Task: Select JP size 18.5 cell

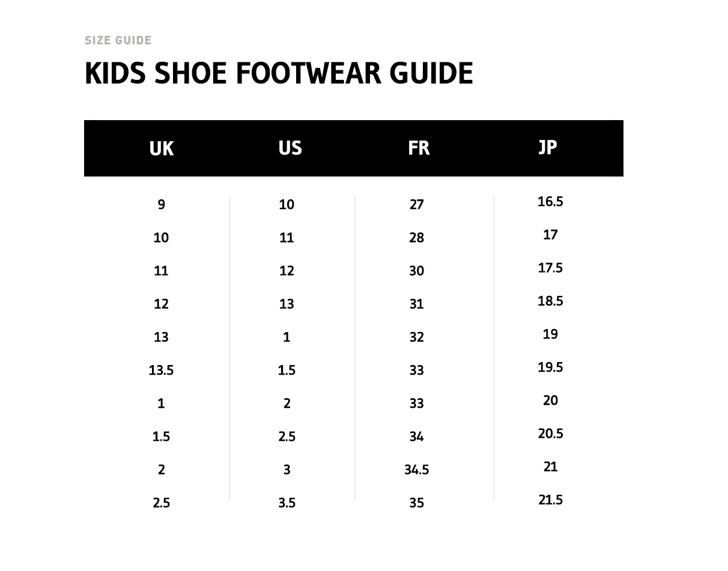Action: tap(550, 301)
